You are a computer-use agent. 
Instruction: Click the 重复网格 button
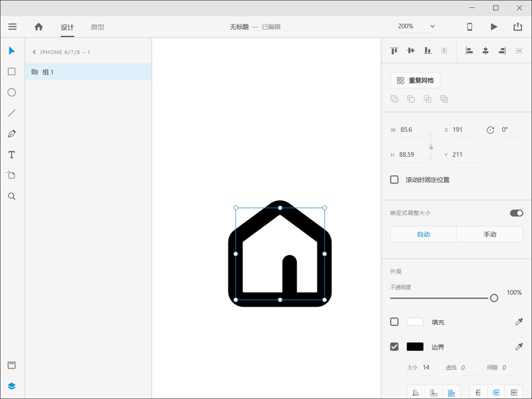[x=415, y=80]
